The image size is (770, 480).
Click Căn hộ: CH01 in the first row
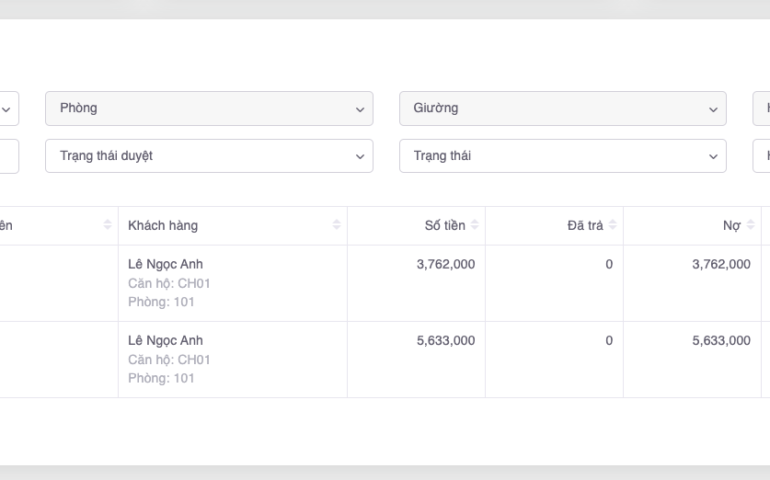click(x=169, y=283)
